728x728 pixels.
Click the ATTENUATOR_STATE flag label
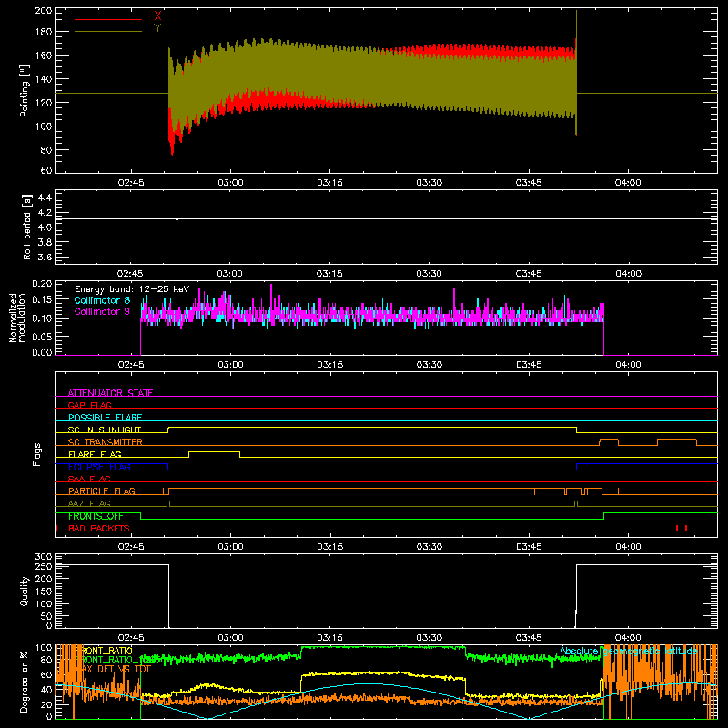[x=110, y=393]
